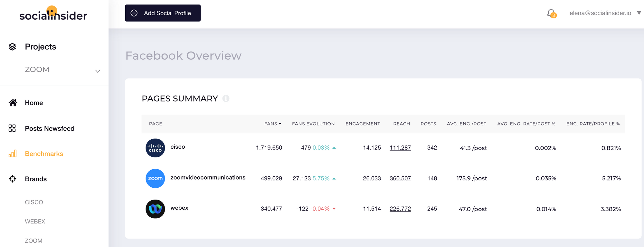The width and height of the screenshot is (644, 247).
Task: Click the red down arrow in webex row
Action: point(334,209)
